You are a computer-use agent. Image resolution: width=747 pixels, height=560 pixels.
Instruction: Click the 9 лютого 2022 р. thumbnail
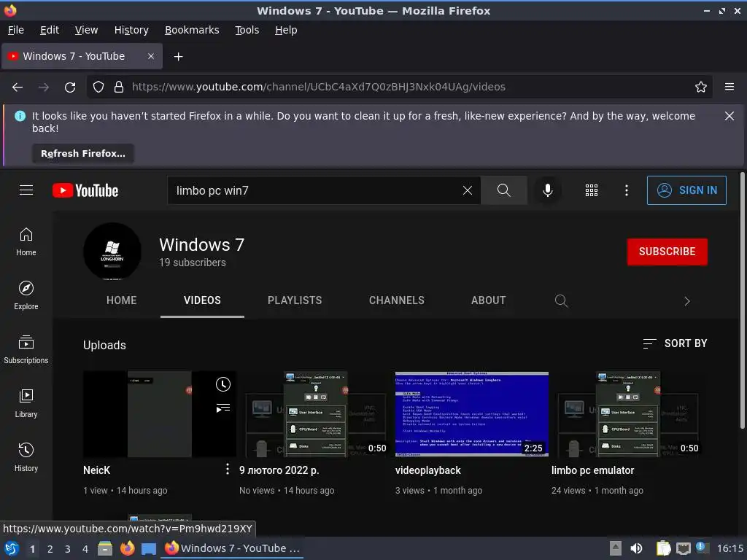pyautogui.click(x=316, y=414)
